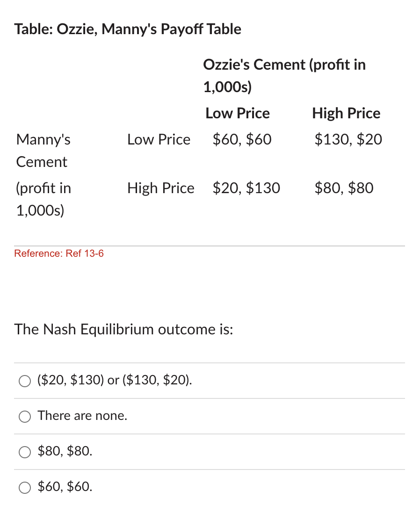The width and height of the screenshot is (420, 520).
Task: Click the table title 'Ozzie, Manny's Payoff Table'
Action: 128,29
